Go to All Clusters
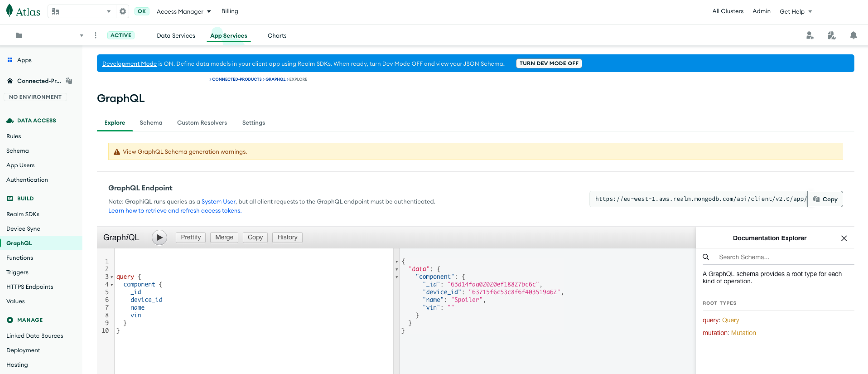This screenshot has height=374, width=868. point(728,11)
